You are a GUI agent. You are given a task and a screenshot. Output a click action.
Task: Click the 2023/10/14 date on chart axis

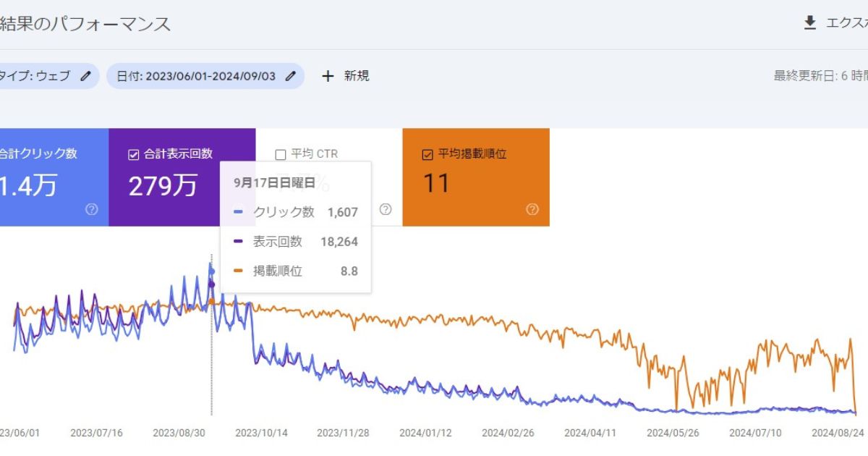click(x=261, y=433)
